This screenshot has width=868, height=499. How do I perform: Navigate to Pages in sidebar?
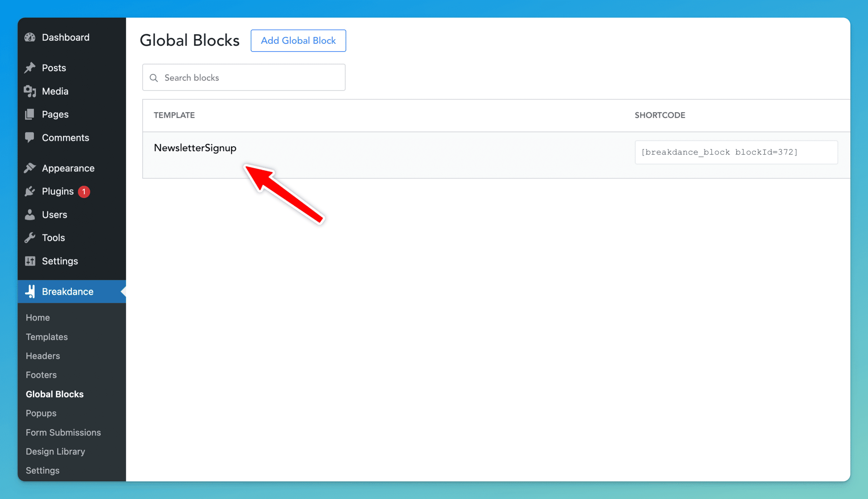(72, 114)
